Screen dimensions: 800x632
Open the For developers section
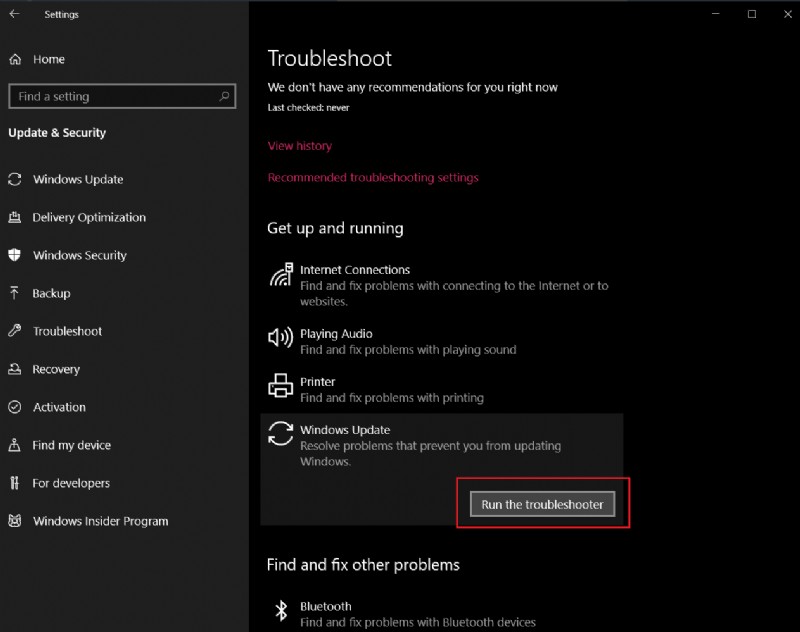[x=70, y=484]
